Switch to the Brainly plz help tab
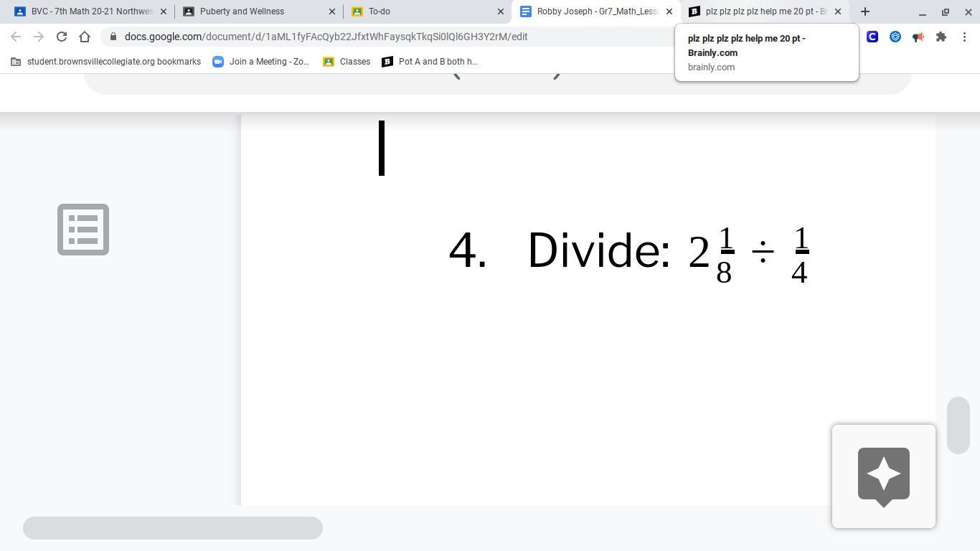 pyautogui.click(x=764, y=11)
